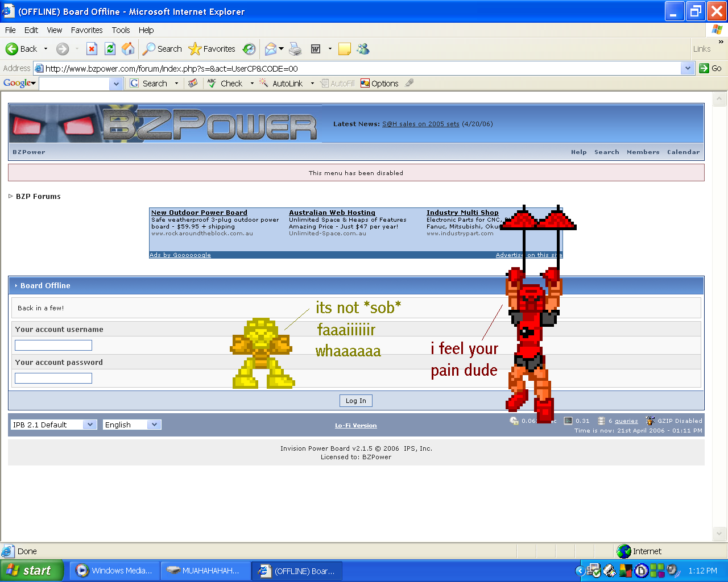The image size is (728, 582).
Task: Enable the highlighter pen on the Google toolbar
Action: pos(409,83)
